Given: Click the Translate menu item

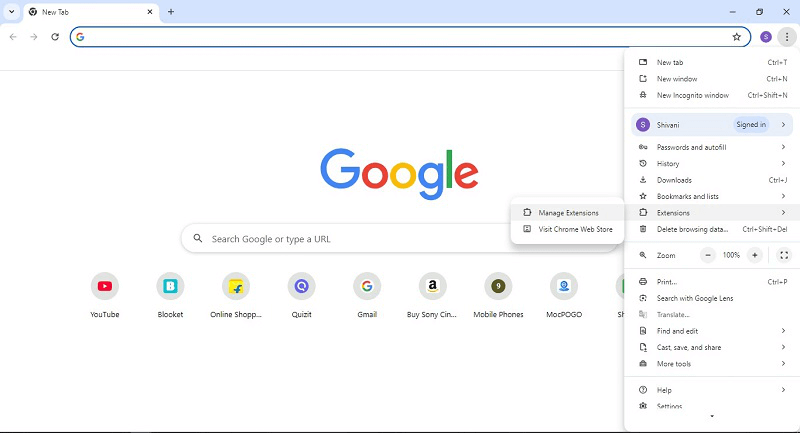Looking at the screenshot, I should [x=712, y=314].
